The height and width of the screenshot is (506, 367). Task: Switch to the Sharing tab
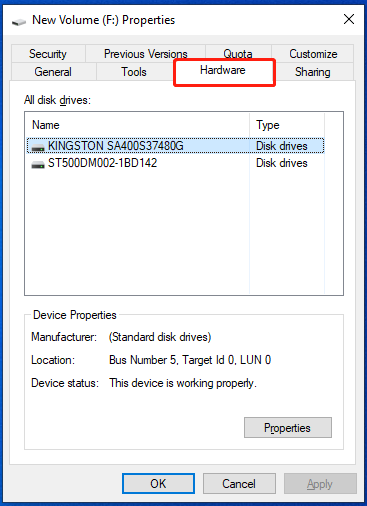tap(313, 72)
